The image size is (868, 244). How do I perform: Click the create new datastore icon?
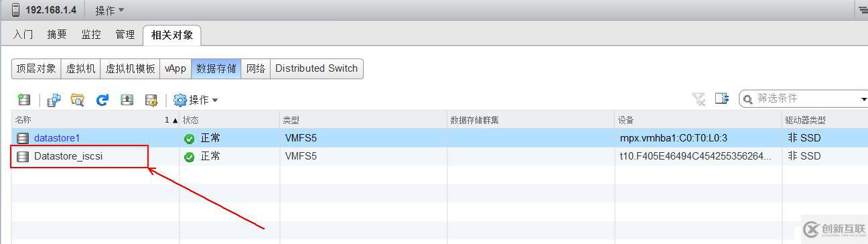pyautogui.click(x=24, y=100)
